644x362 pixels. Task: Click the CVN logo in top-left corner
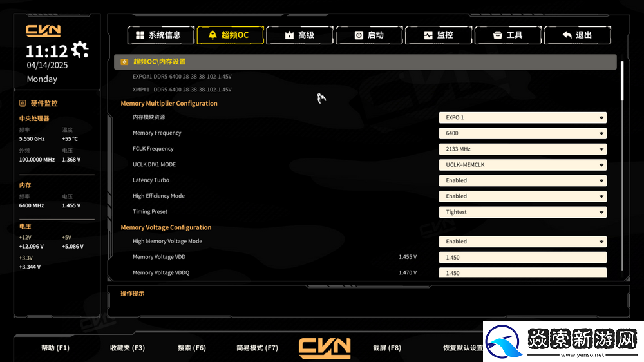pyautogui.click(x=43, y=30)
